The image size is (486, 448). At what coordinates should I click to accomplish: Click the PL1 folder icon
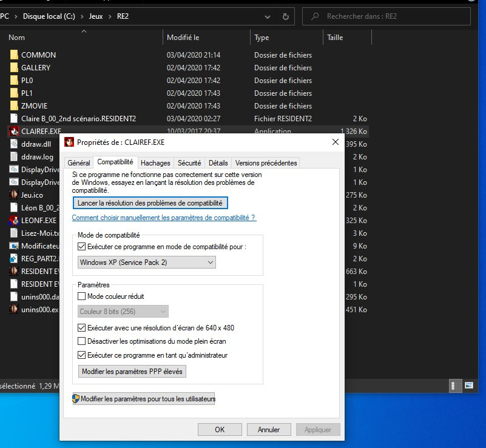coord(14,93)
